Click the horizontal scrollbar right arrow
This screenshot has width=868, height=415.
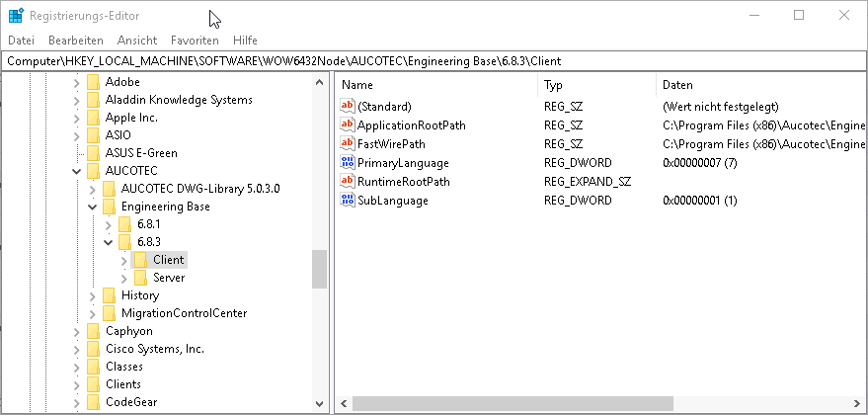pos(857,403)
